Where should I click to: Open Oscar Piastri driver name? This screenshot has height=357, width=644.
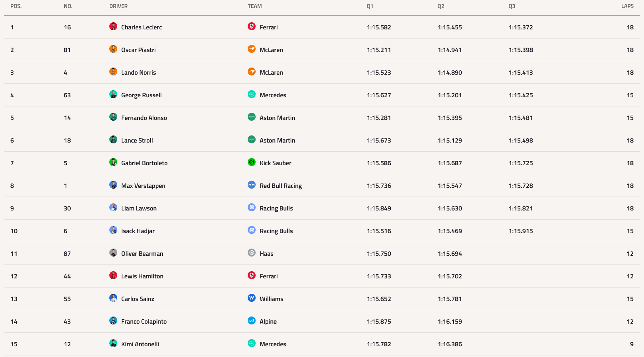pos(138,50)
